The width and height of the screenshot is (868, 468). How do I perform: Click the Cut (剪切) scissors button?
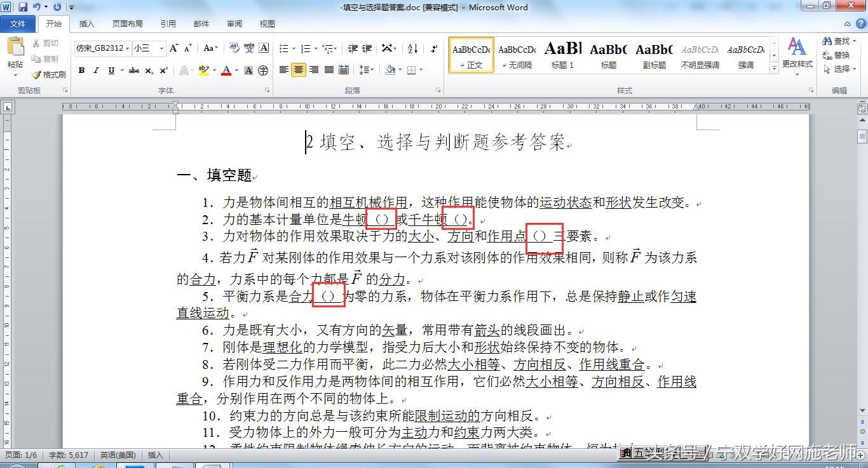(x=44, y=43)
